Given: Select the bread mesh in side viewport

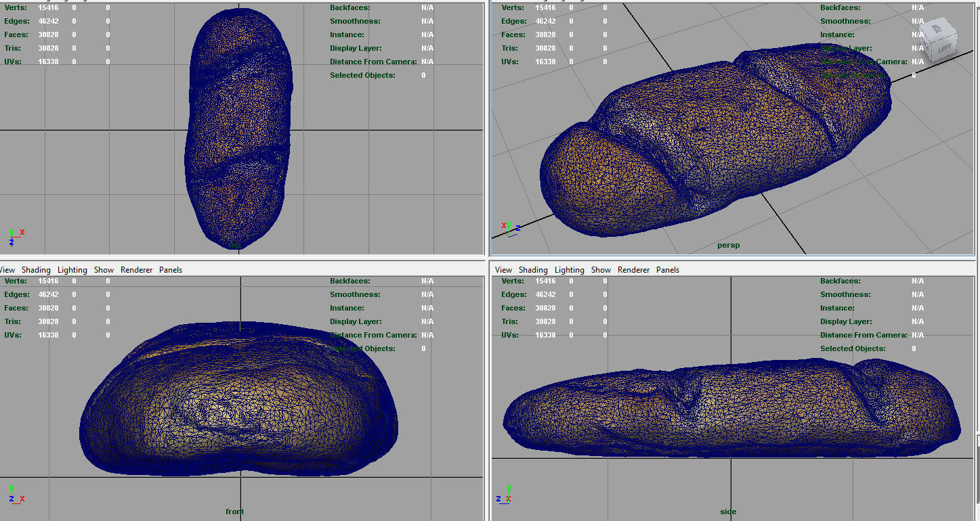Looking at the screenshot, I should [x=731, y=409].
